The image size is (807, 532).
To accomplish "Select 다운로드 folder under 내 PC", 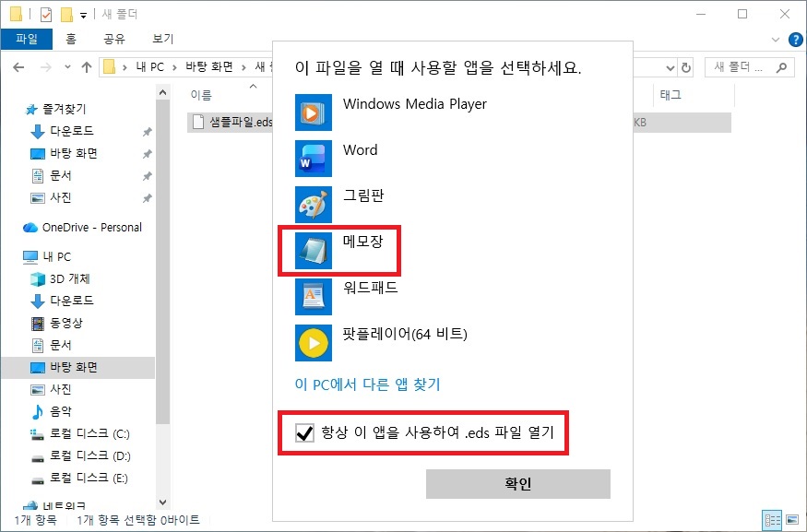I will pos(72,301).
